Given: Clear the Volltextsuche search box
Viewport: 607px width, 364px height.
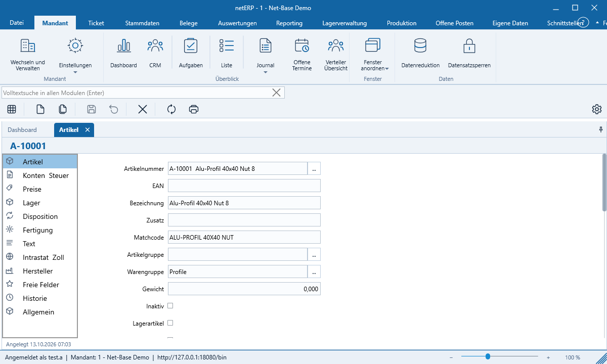Looking at the screenshot, I should pos(277,93).
